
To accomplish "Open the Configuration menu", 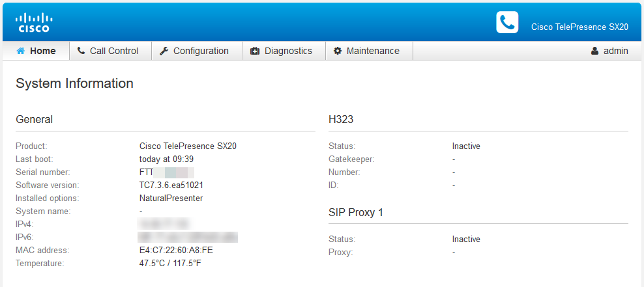I will coord(197,51).
